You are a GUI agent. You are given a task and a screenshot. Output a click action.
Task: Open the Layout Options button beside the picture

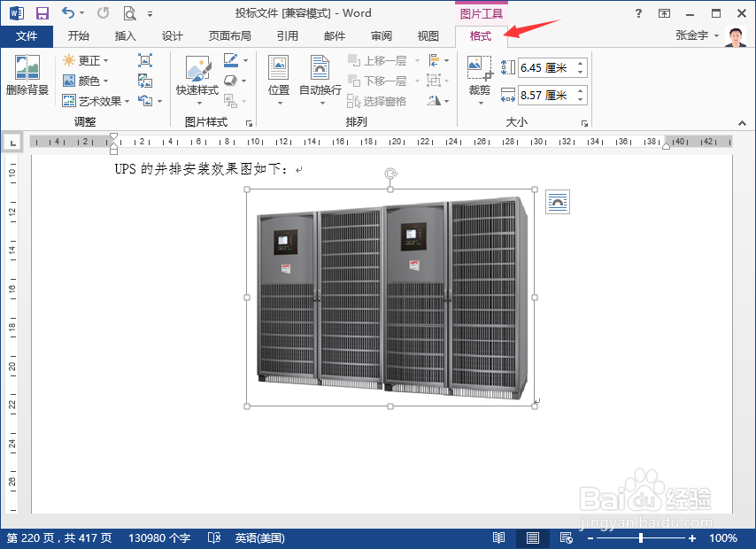pyautogui.click(x=558, y=202)
